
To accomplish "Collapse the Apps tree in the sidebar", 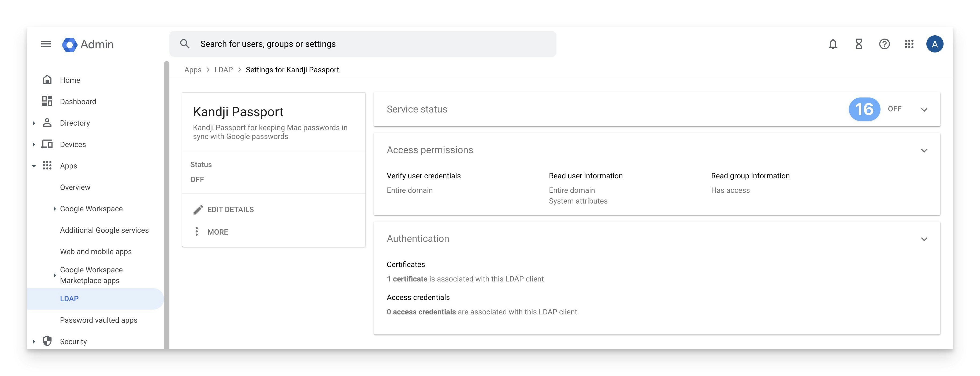I will pyautogui.click(x=34, y=166).
